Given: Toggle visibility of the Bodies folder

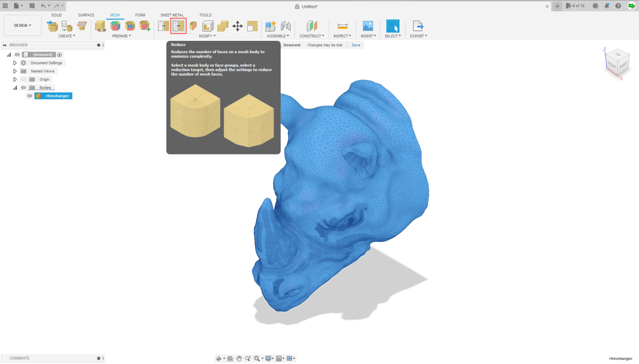Looking at the screenshot, I should pos(23,87).
